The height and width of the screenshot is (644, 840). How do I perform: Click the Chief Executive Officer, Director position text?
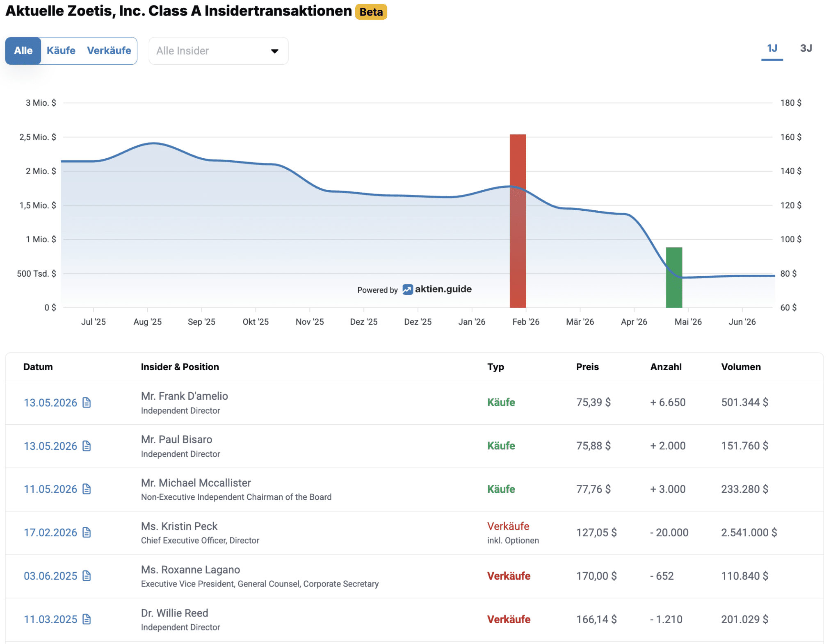[200, 541]
